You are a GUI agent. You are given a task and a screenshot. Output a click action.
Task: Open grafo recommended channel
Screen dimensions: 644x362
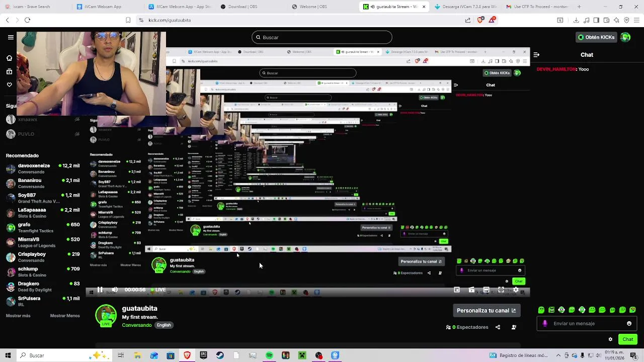point(43,228)
